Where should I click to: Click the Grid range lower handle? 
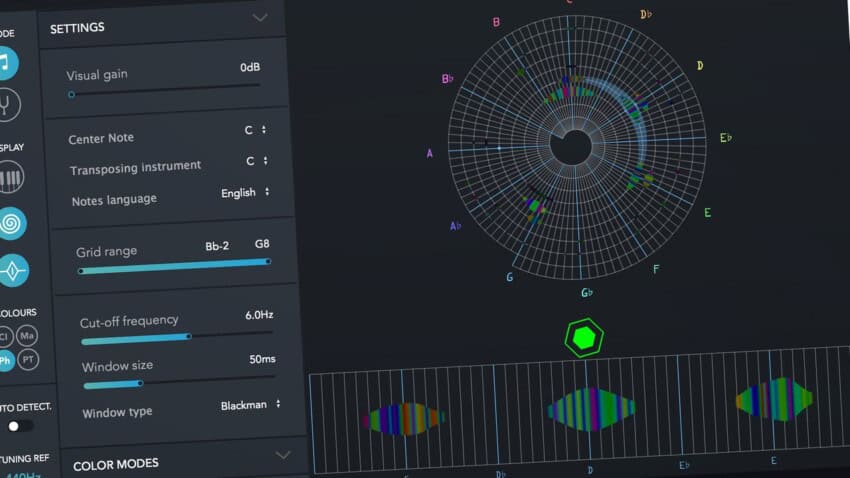81,271
